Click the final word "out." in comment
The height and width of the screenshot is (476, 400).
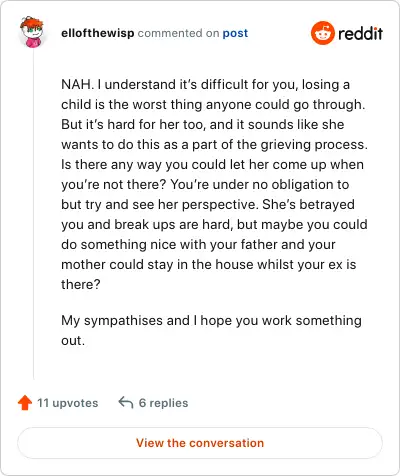click(73, 340)
